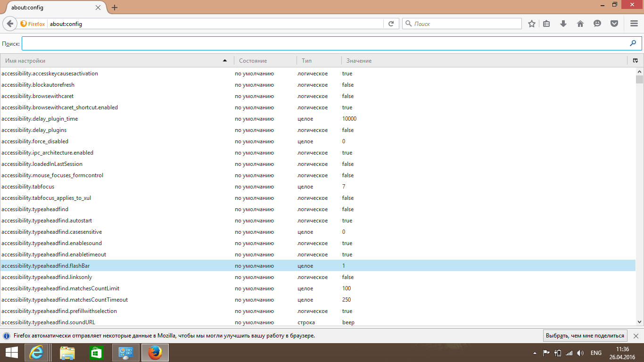Sort by the Имя настройки column
Image resolution: width=644 pixels, height=362 pixels.
pos(113,60)
